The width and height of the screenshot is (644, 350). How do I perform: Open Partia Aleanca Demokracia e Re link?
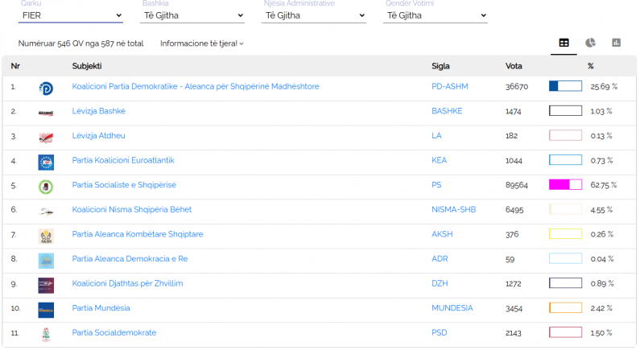tap(130, 259)
